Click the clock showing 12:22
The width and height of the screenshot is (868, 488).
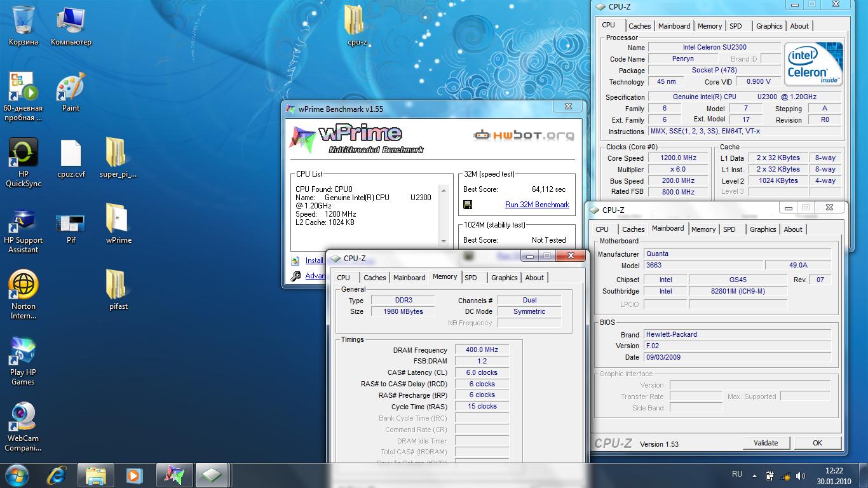pyautogui.click(x=834, y=471)
